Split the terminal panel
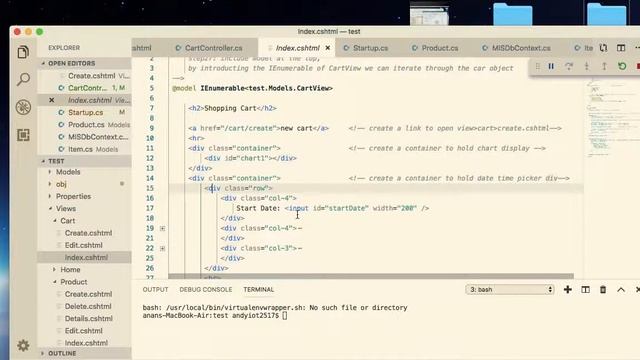The width and height of the screenshot is (640, 360). [x=585, y=289]
